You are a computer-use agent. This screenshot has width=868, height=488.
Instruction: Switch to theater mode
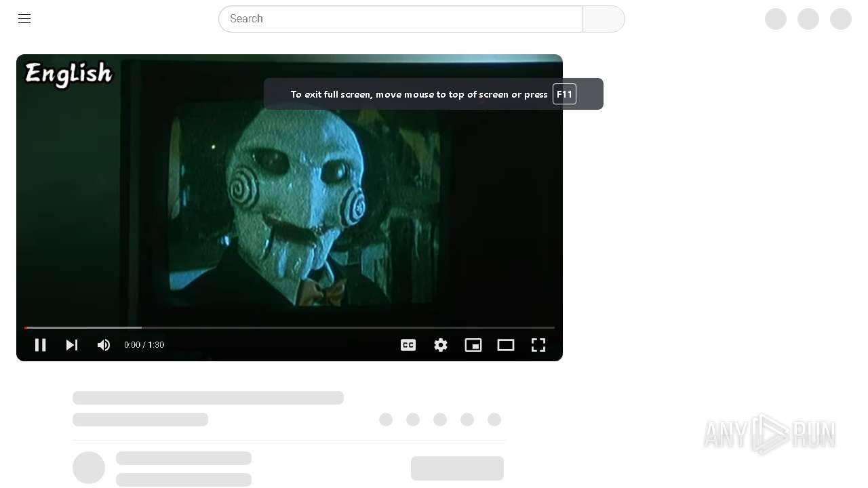click(506, 345)
